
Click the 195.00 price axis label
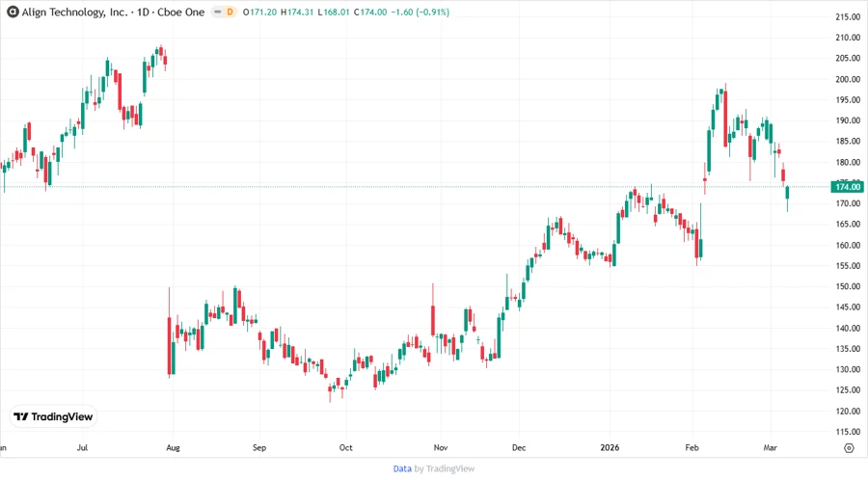tap(848, 100)
